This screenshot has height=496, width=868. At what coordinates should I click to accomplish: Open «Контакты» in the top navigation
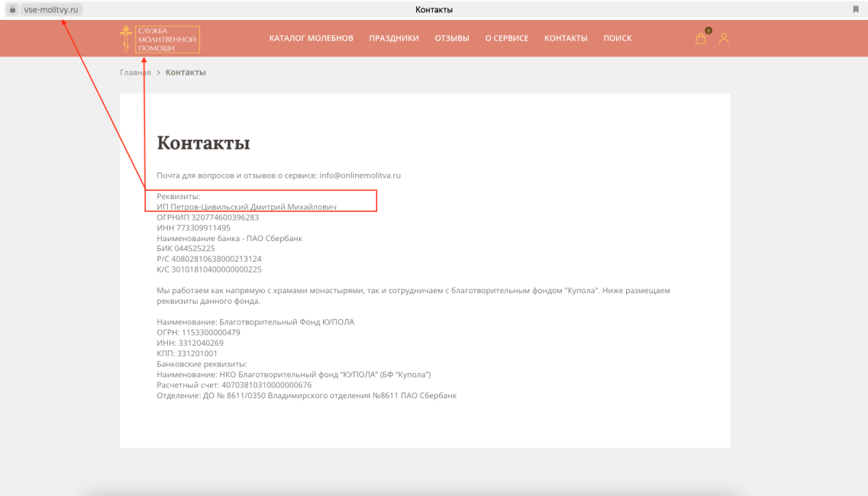[566, 38]
